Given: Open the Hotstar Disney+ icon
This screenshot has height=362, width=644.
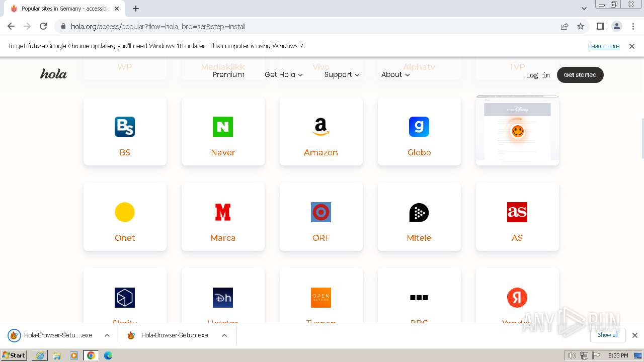Looking at the screenshot, I should 223,298.
